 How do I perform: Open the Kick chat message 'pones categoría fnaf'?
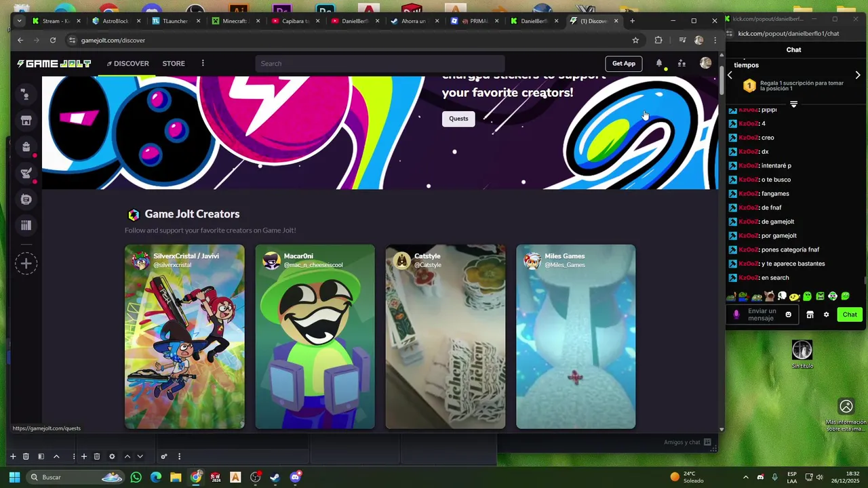[790, 249]
